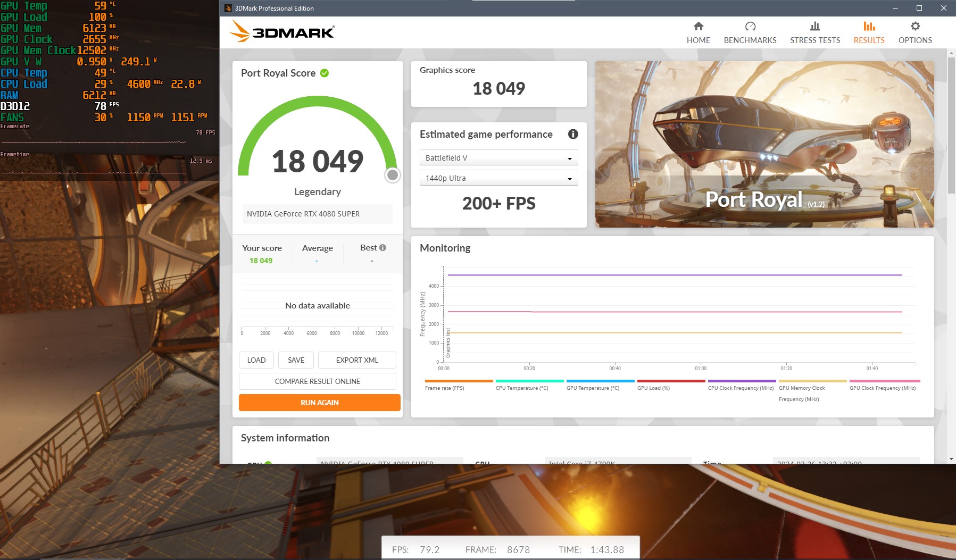Click the scroll-up arrow of the results page
Screen dimensions: 956x560
951,53
